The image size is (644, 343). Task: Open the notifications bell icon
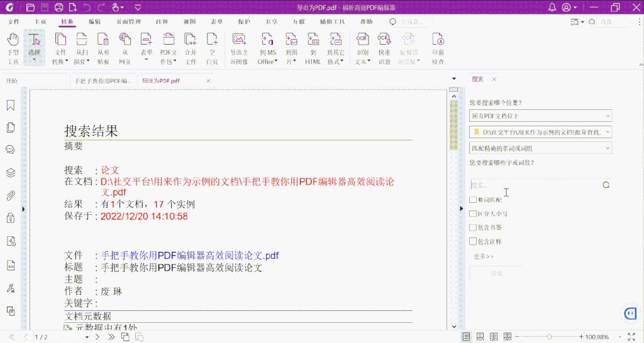(552, 8)
